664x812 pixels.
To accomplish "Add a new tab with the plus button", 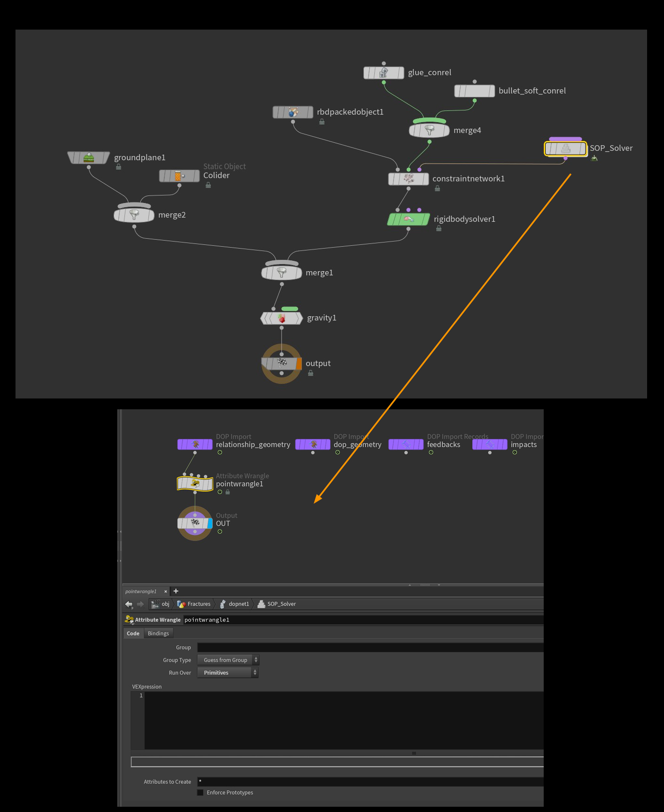I will [176, 591].
